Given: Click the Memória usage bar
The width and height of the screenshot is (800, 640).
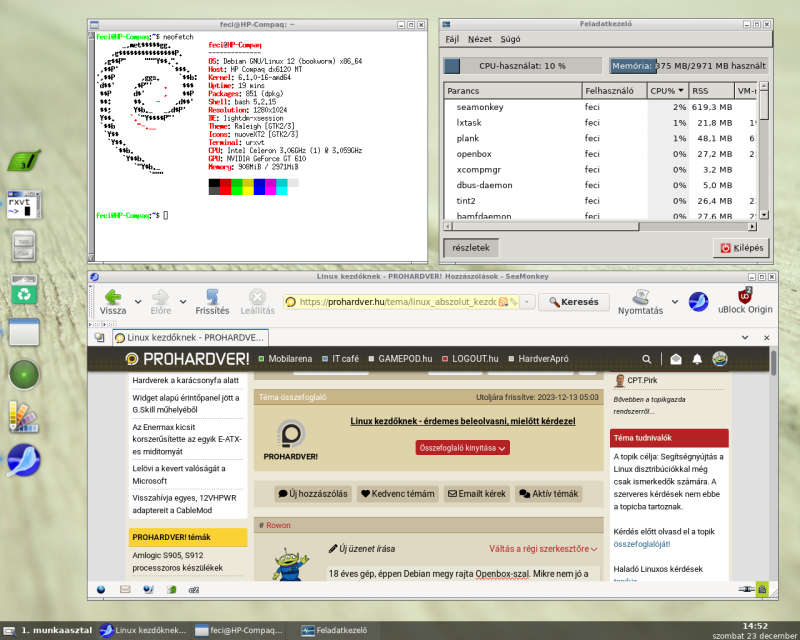Looking at the screenshot, I should click(x=689, y=66).
